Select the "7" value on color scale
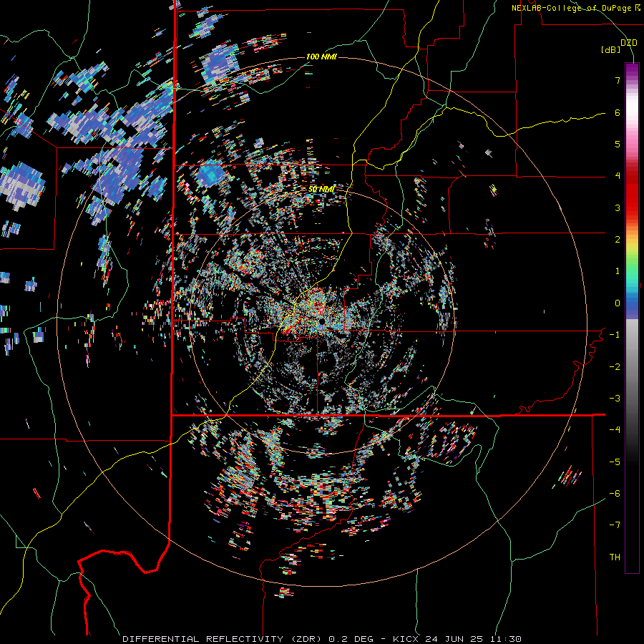Viewport: 644px width, 644px height. pyautogui.click(x=618, y=80)
